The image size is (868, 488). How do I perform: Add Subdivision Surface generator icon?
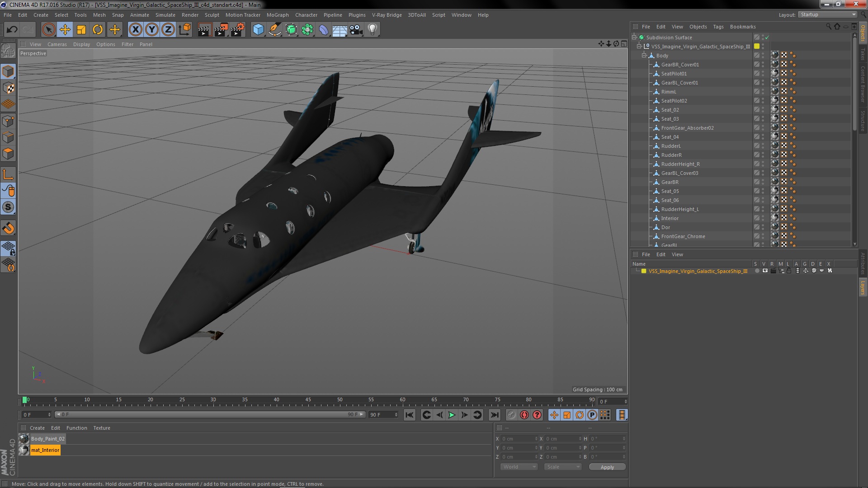click(291, 30)
